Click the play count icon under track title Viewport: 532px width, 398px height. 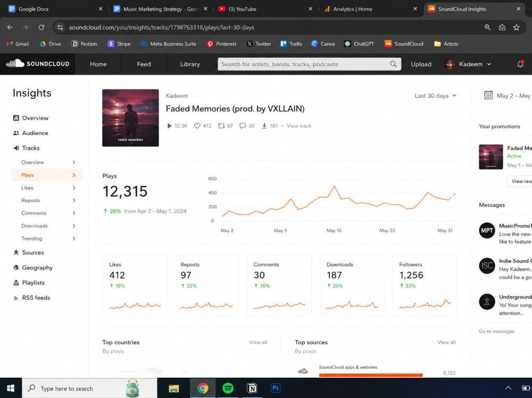169,126
